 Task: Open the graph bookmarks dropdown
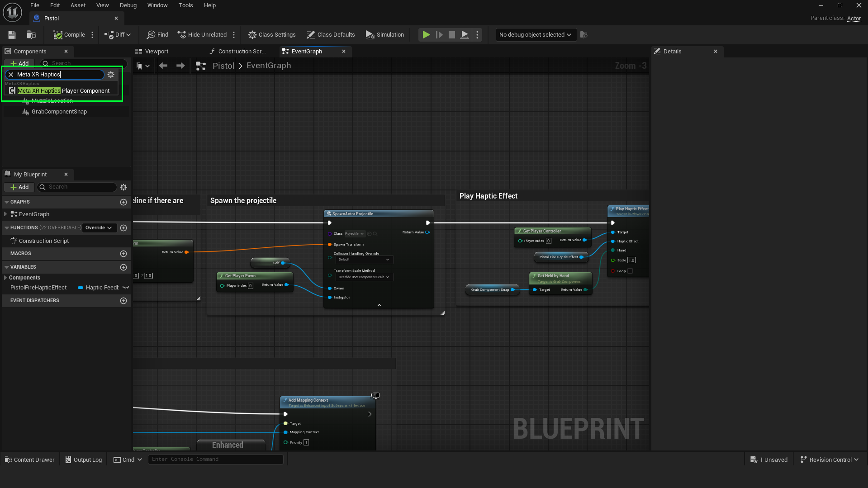pyautogui.click(x=142, y=66)
